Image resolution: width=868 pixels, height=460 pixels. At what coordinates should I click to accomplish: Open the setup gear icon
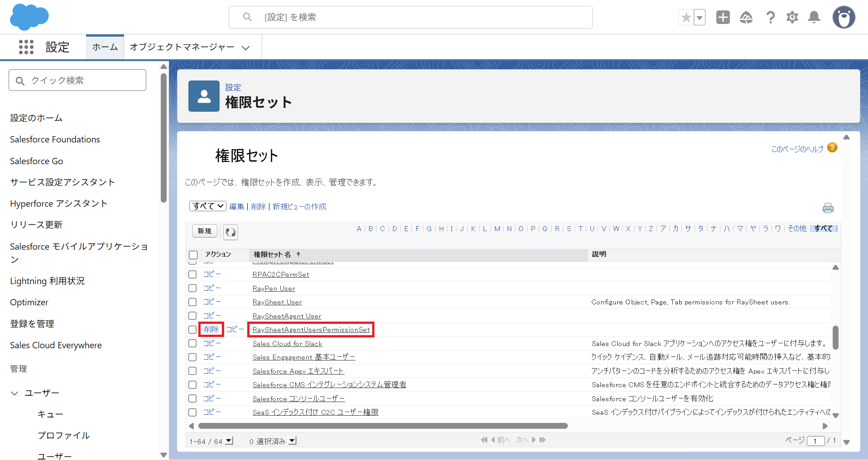pos(792,18)
